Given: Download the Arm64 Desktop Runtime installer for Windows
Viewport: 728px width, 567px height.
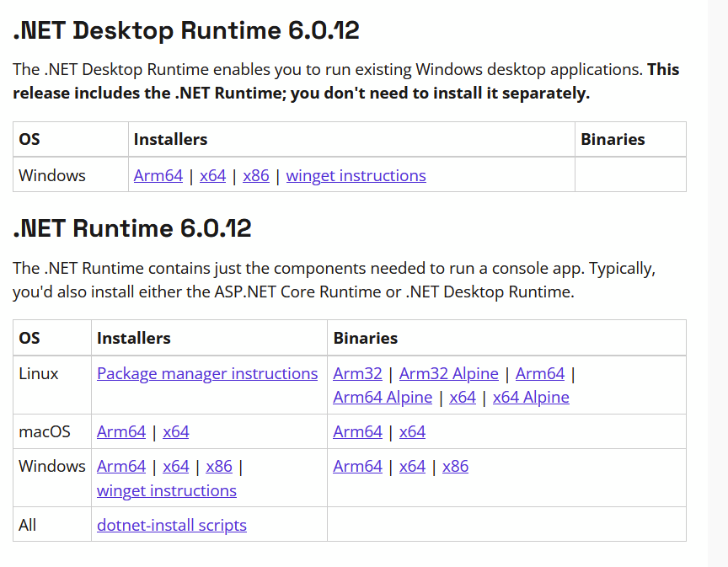Looking at the screenshot, I should click(x=158, y=175).
